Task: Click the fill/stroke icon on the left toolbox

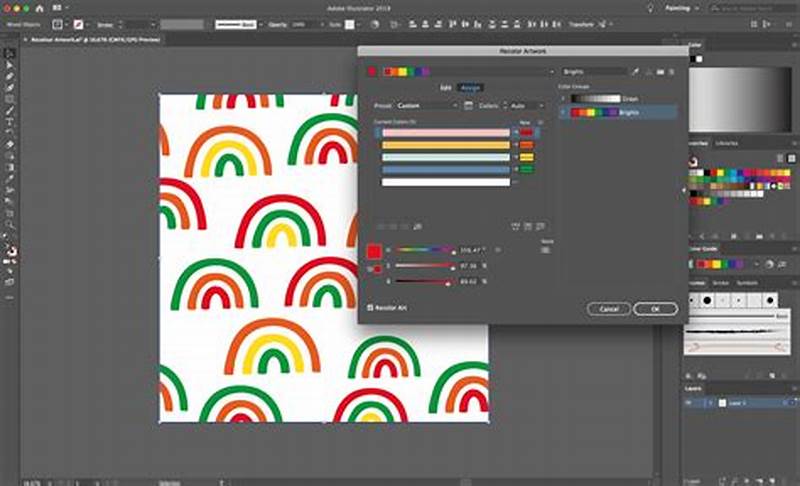Action: [x=11, y=250]
